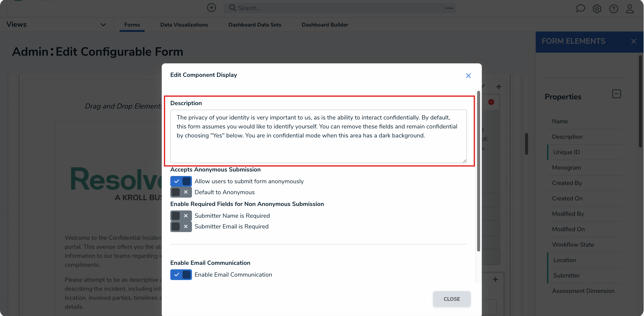
Task: Turn on Submitter Email is Required
Action: click(181, 227)
